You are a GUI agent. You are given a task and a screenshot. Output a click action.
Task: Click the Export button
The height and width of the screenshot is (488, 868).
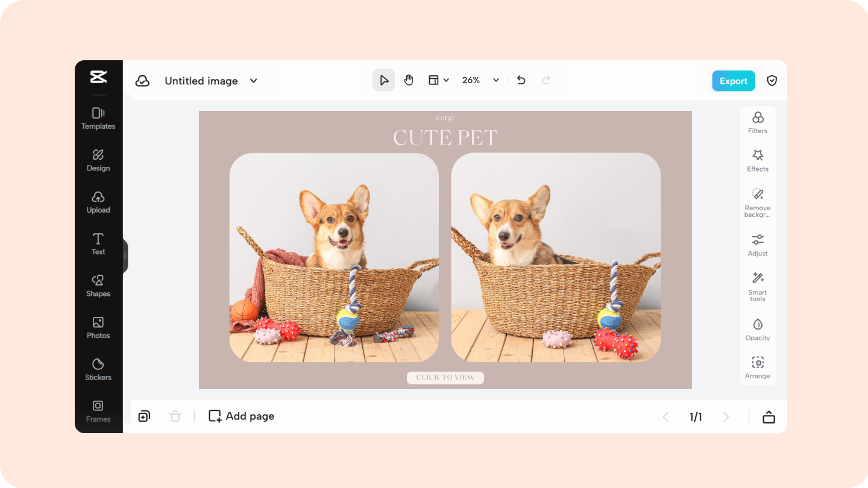coord(733,80)
